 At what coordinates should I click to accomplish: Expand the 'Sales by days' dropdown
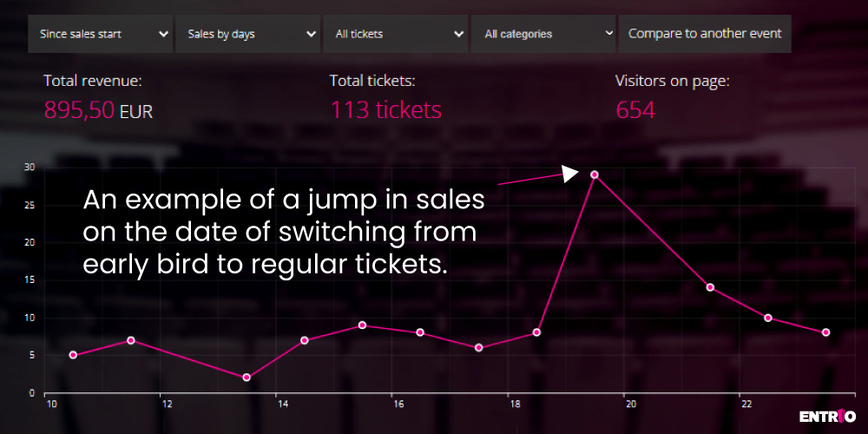click(x=248, y=34)
